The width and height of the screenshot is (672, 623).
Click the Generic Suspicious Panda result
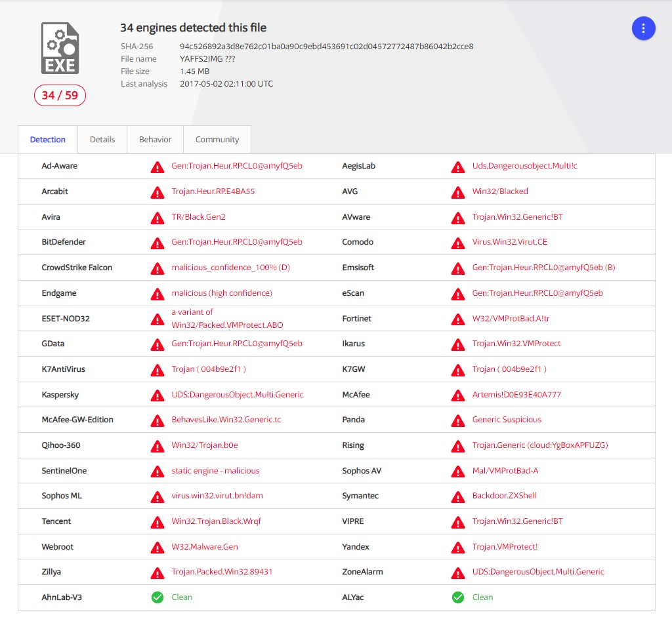507,420
